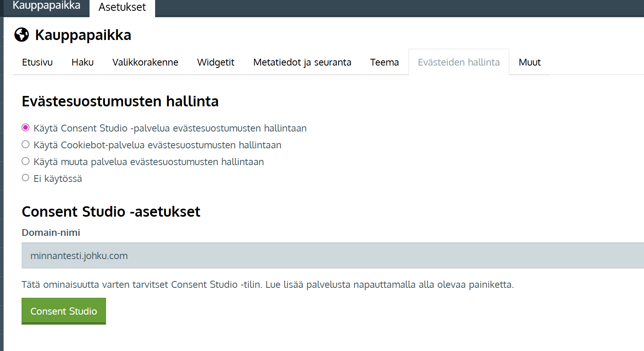The width and height of the screenshot is (644, 351).
Task: Choose the Cookiebot-palvelua radio option
Action: click(26, 144)
